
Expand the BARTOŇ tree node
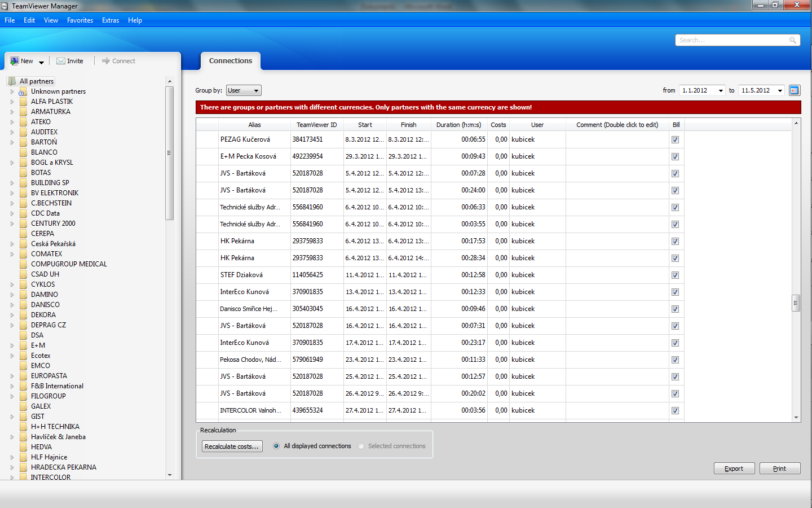(12, 142)
